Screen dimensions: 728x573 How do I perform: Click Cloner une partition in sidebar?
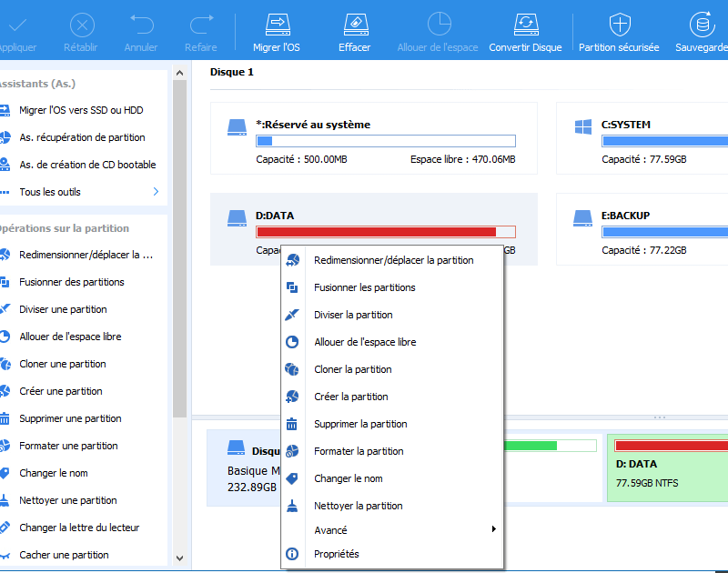click(63, 364)
